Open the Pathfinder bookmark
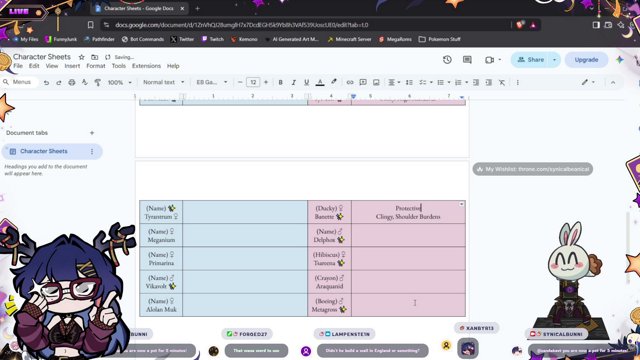The width and height of the screenshot is (640, 360). 99,39
